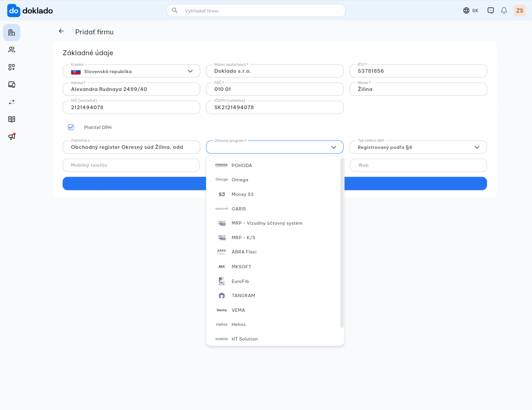Viewport: 532px width, 410px height.
Task: Click the ABRA Flexi logo icon
Action: [221, 252]
